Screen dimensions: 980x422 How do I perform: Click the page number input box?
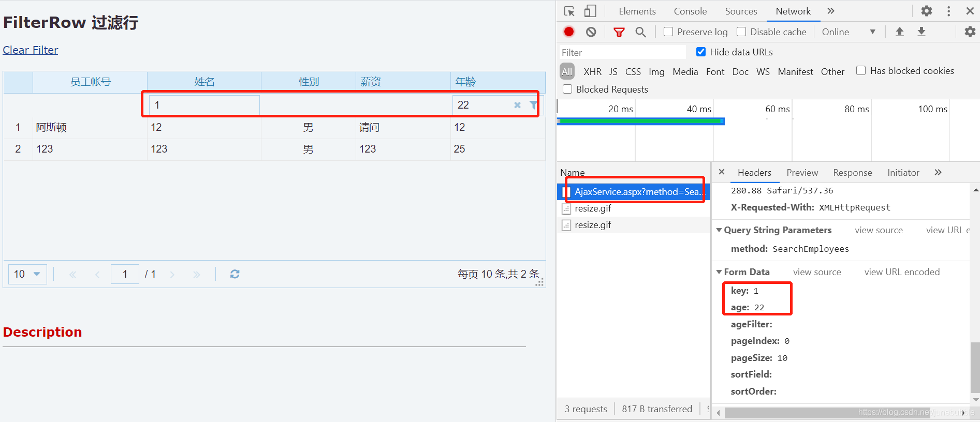[125, 274]
